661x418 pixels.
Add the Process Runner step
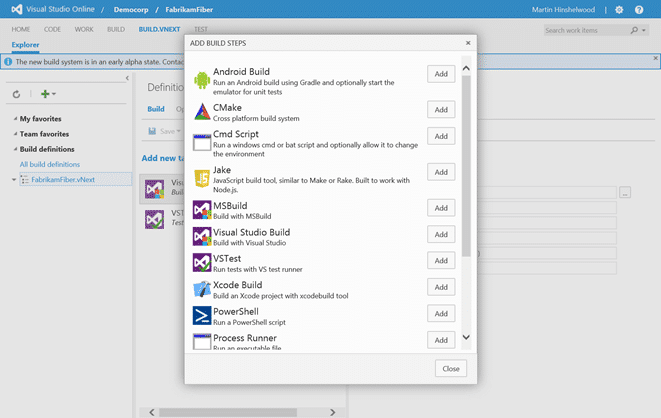pyautogui.click(x=441, y=340)
